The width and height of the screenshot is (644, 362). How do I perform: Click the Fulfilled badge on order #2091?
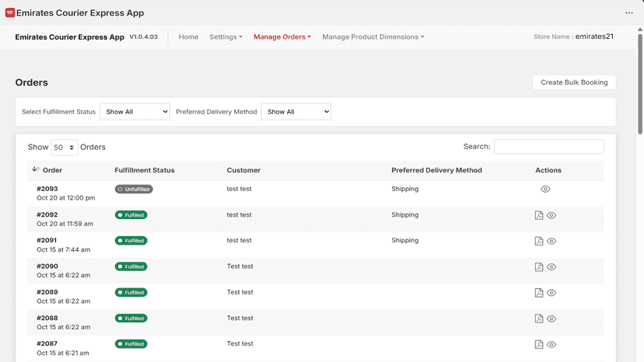(131, 241)
